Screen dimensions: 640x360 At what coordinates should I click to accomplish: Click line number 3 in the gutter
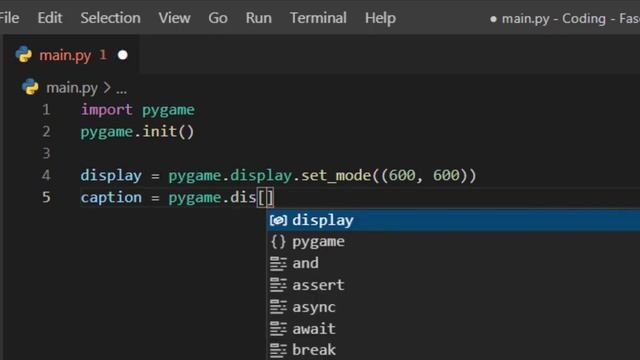(x=46, y=153)
